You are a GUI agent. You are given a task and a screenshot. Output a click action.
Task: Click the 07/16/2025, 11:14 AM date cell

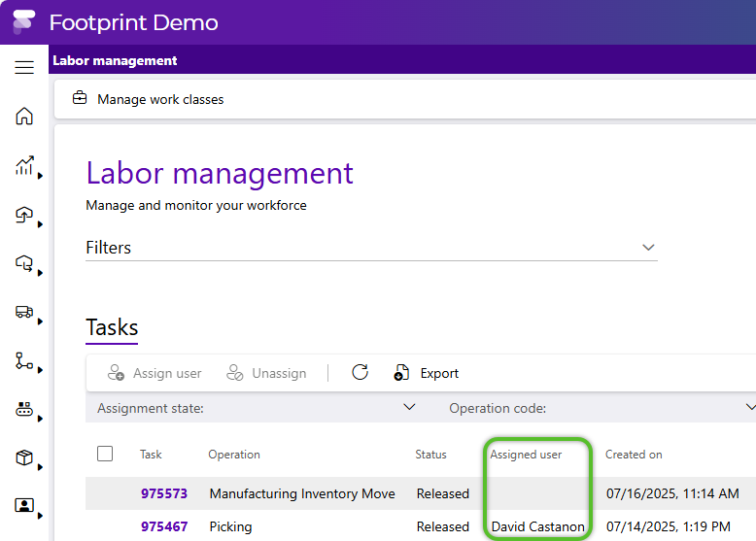coord(672,493)
